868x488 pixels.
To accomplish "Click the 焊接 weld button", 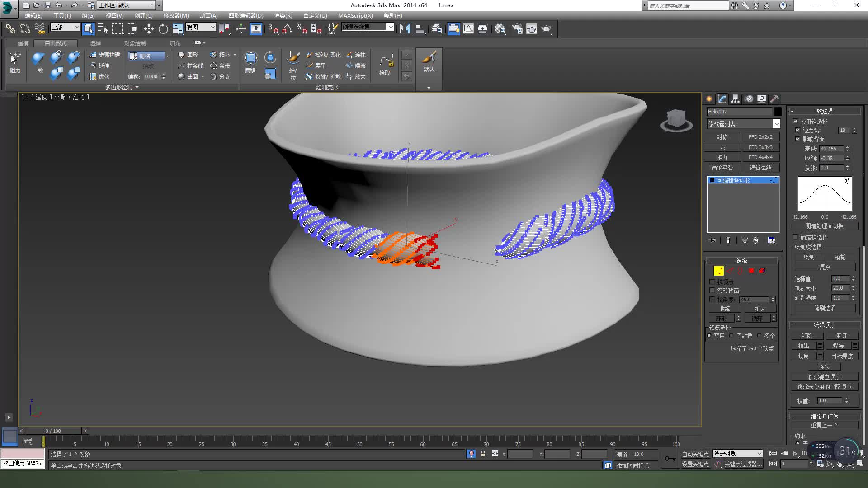I will 838,346.
